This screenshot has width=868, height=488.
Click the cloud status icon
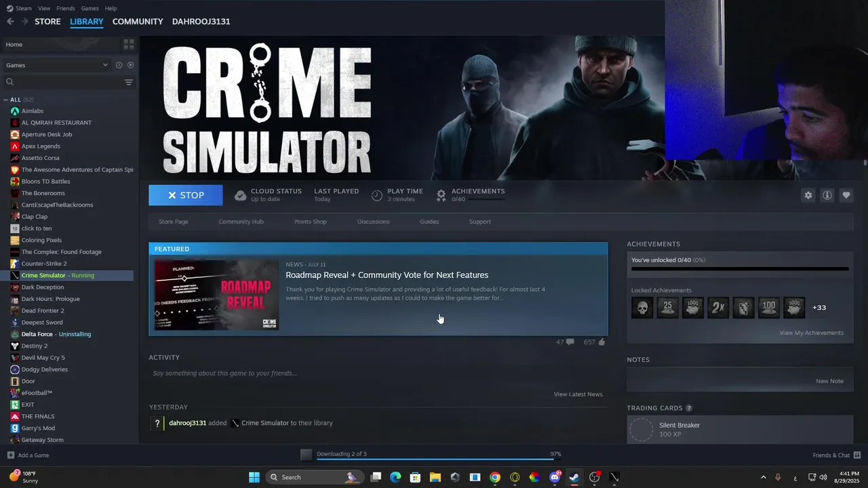click(240, 195)
